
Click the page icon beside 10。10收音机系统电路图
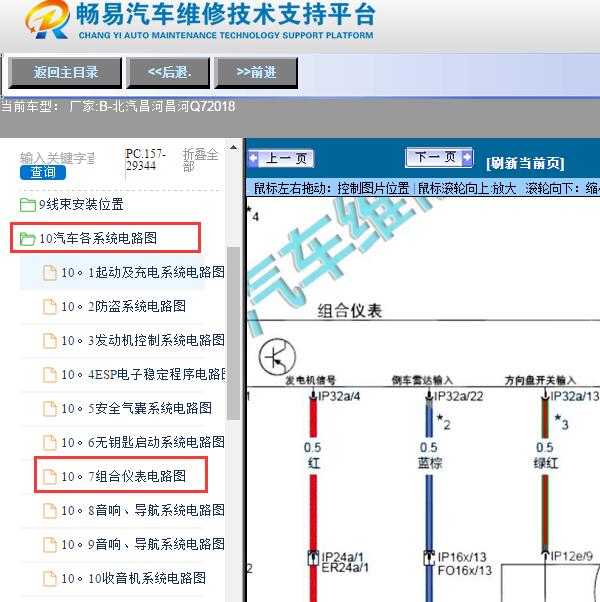coord(50,579)
